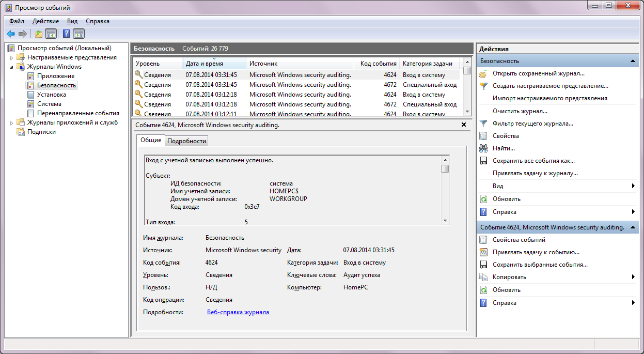The image size is (644, 354).
Task: Click the floppy disk save-all-events icon
Action: [x=483, y=161]
